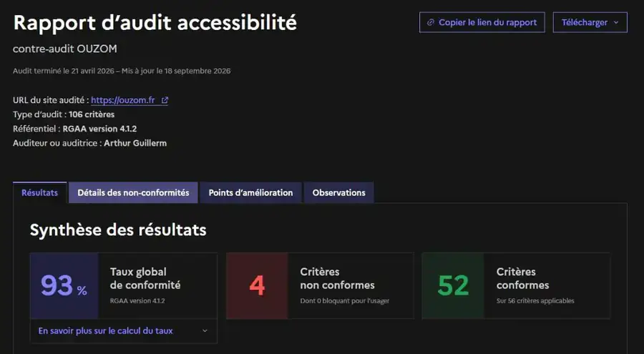Image resolution: width=644 pixels, height=354 pixels.
Task: Open the https://ouzom.fr link
Action: (130, 100)
